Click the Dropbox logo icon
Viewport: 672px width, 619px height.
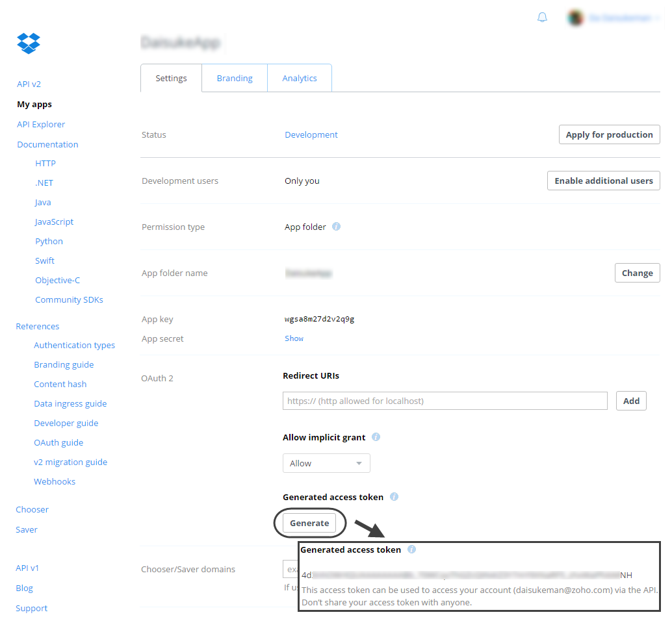[x=29, y=44]
